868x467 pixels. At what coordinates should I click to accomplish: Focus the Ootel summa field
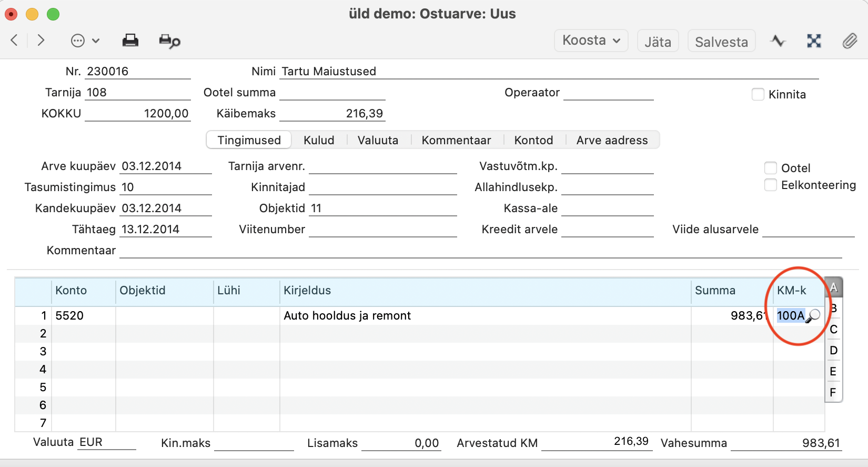[x=332, y=92]
